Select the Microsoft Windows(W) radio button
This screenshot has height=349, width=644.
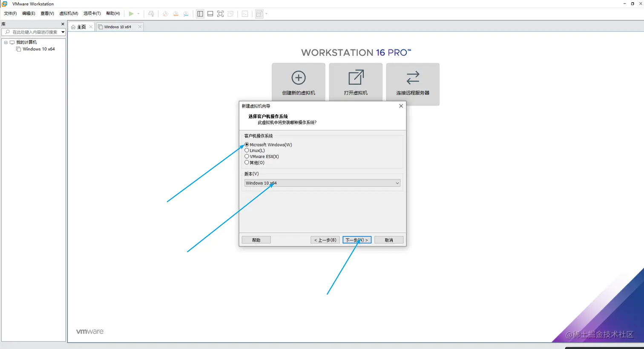point(247,144)
